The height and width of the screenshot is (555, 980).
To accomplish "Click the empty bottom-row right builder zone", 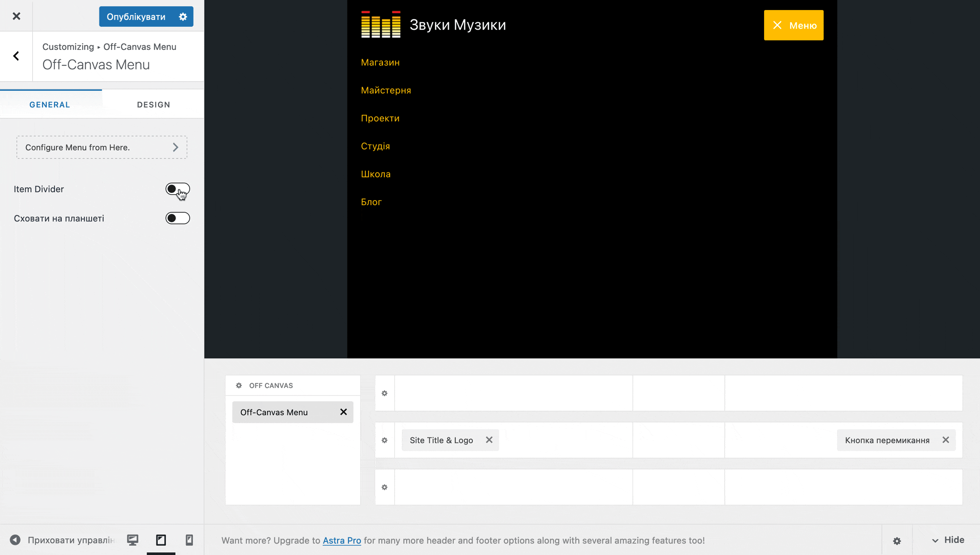I will click(x=843, y=487).
